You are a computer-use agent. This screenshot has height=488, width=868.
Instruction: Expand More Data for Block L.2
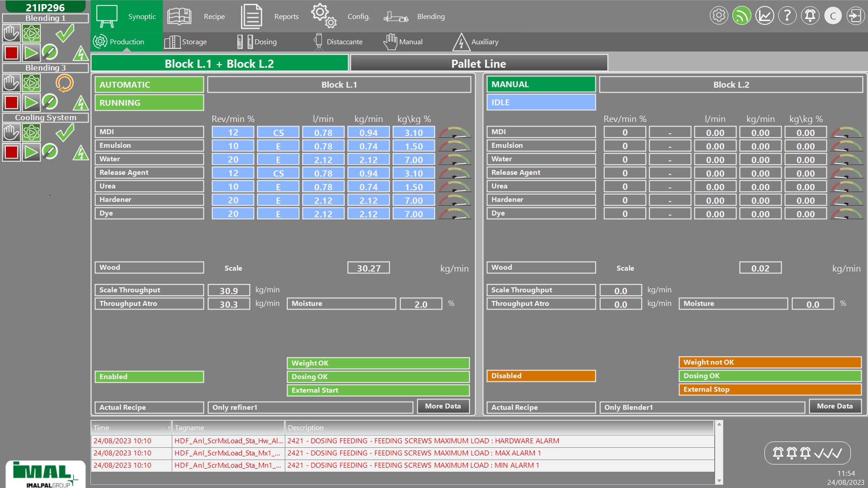[835, 406]
